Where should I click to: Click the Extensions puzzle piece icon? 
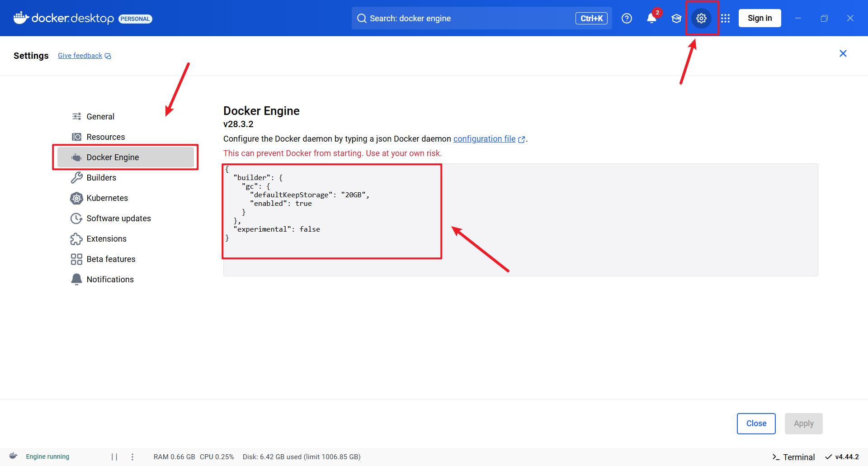[x=76, y=238]
